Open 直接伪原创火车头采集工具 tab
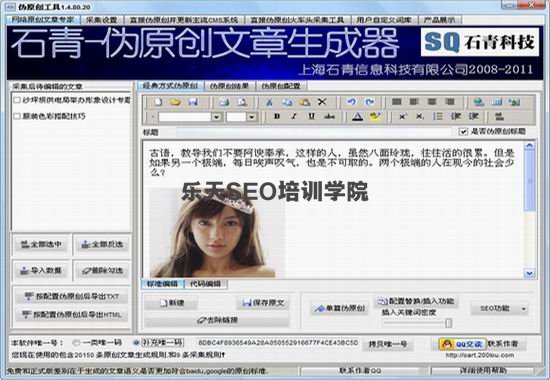Screen dimensions: 550x380 click(x=297, y=20)
